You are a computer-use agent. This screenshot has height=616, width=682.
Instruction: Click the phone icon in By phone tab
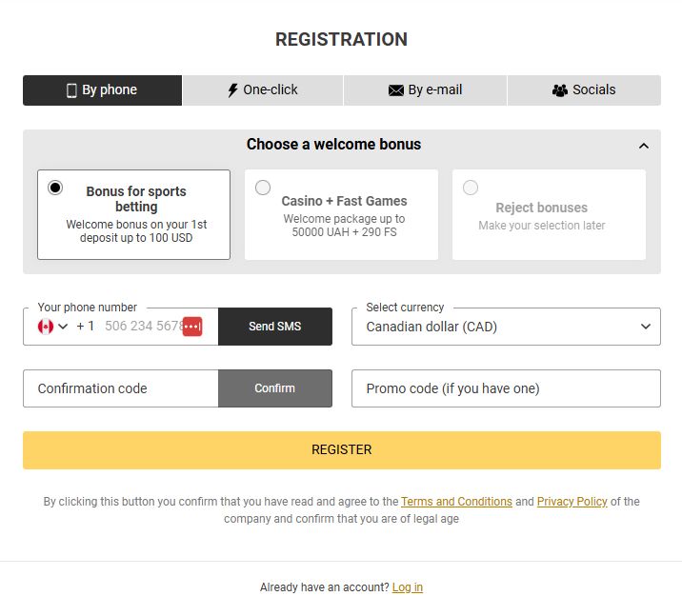(x=71, y=90)
